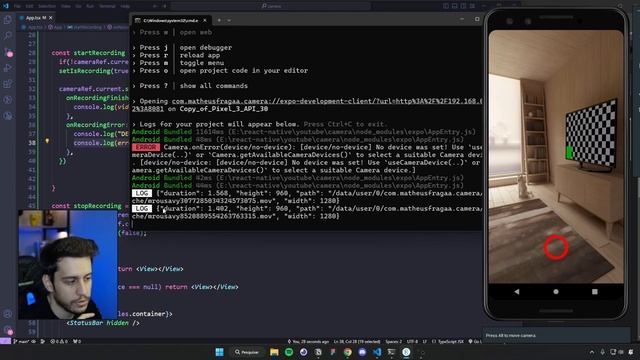Image resolution: width=640 pixels, height=360 pixels.
Task: Open Spotify from the taskbar
Action: [x=289, y=352]
